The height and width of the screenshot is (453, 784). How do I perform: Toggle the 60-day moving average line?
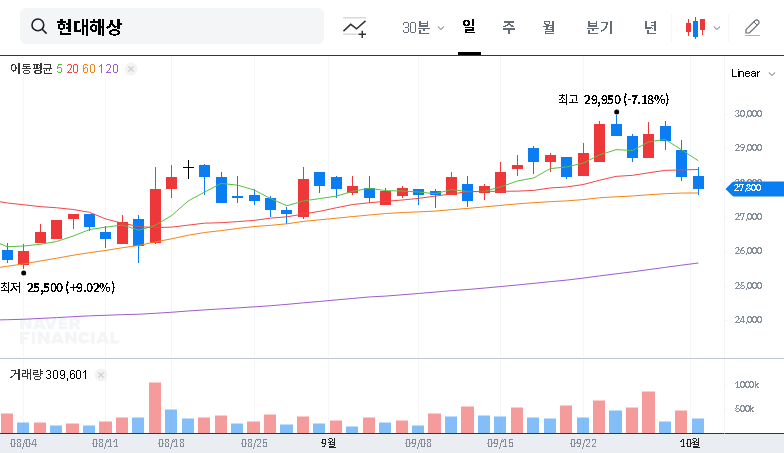coord(88,69)
